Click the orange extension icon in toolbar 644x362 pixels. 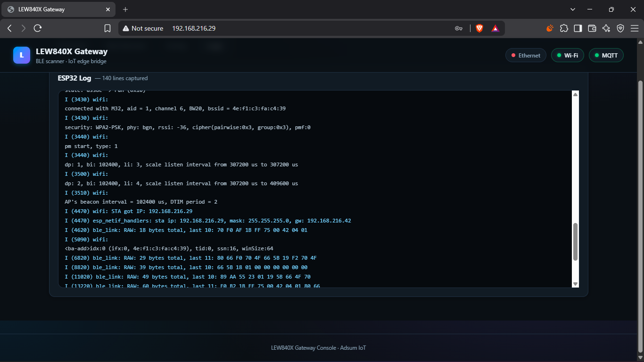click(550, 28)
